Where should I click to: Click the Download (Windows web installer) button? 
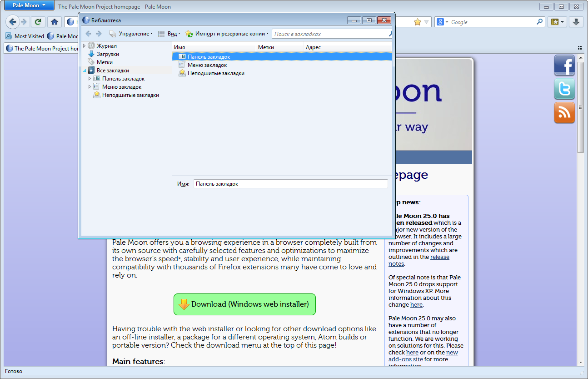coord(244,304)
